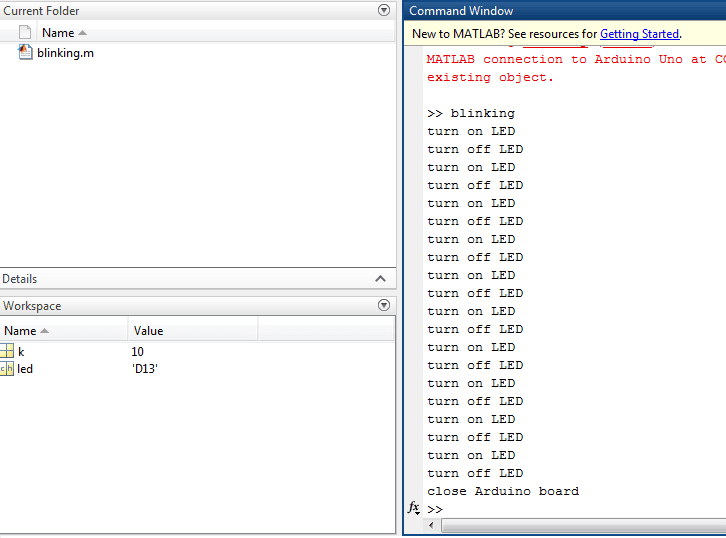Click the 'close Arduino board' output line
Image resolution: width=726 pixels, height=538 pixels.
coord(503,491)
